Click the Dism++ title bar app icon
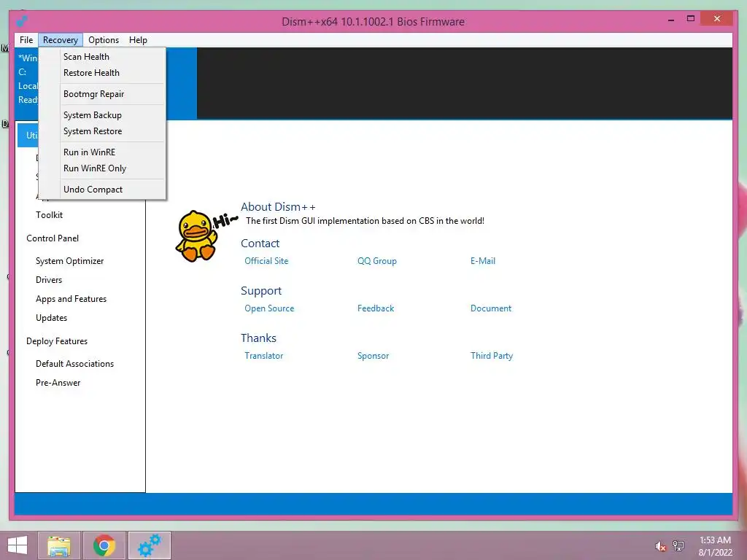Screen dimensions: 747x560 [x=21, y=21]
